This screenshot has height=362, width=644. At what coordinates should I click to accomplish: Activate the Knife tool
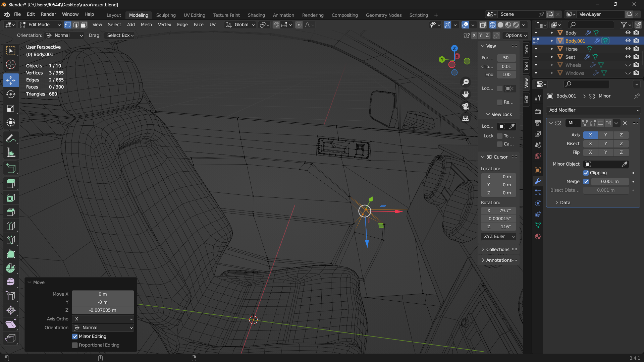pos(11,240)
